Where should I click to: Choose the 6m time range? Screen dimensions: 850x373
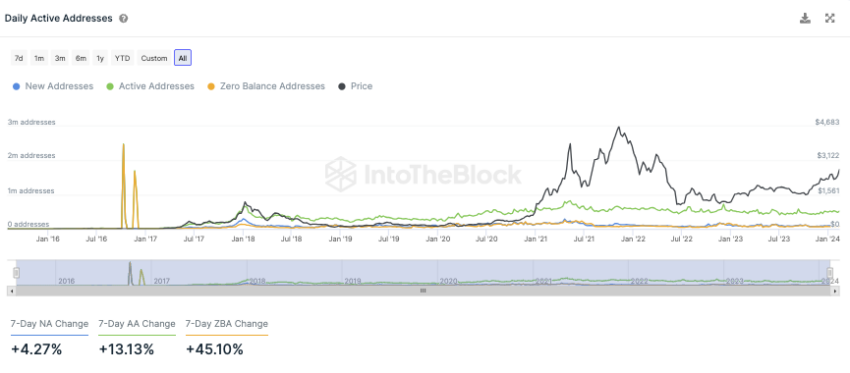(x=81, y=58)
